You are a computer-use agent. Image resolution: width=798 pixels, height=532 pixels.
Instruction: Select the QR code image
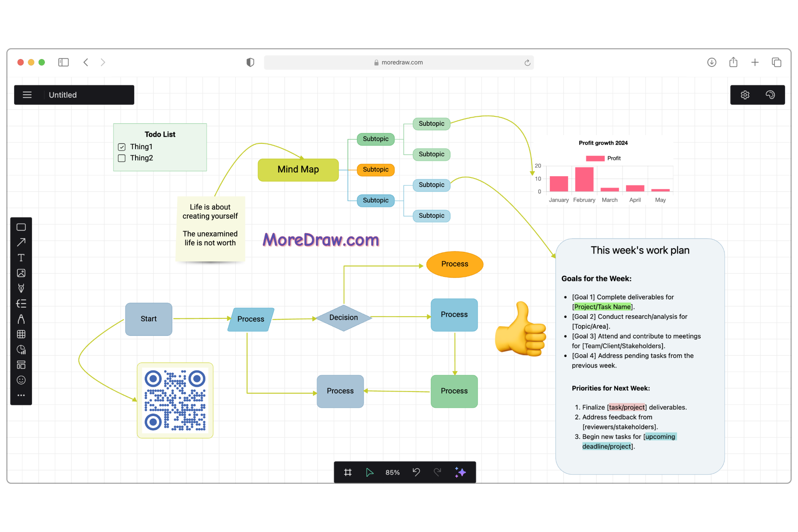pos(175,400)
